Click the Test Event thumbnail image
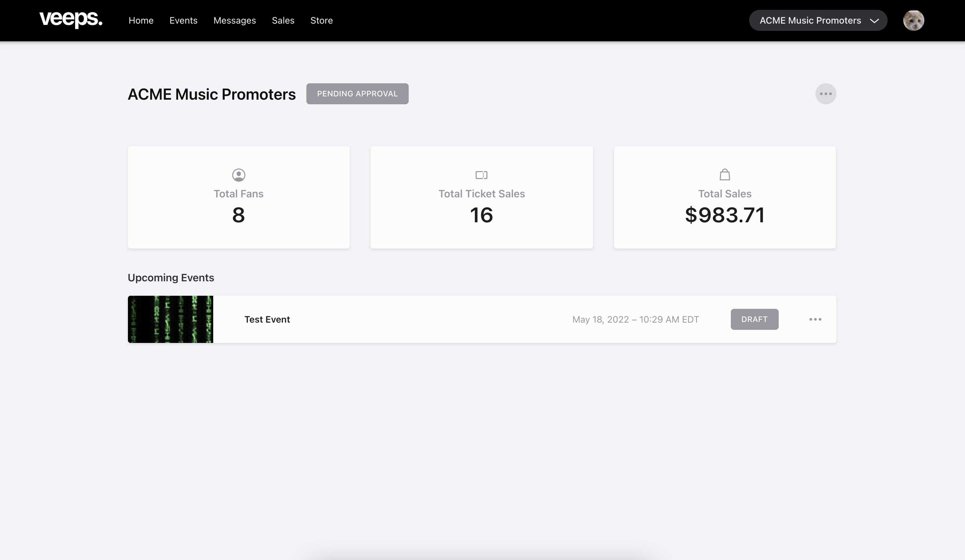This screenshot has width=965, height=560. (x=170, y=319)
